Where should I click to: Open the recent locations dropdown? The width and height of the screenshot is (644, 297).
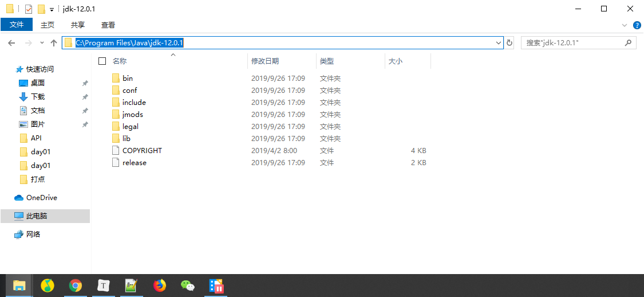click(42, 43)
